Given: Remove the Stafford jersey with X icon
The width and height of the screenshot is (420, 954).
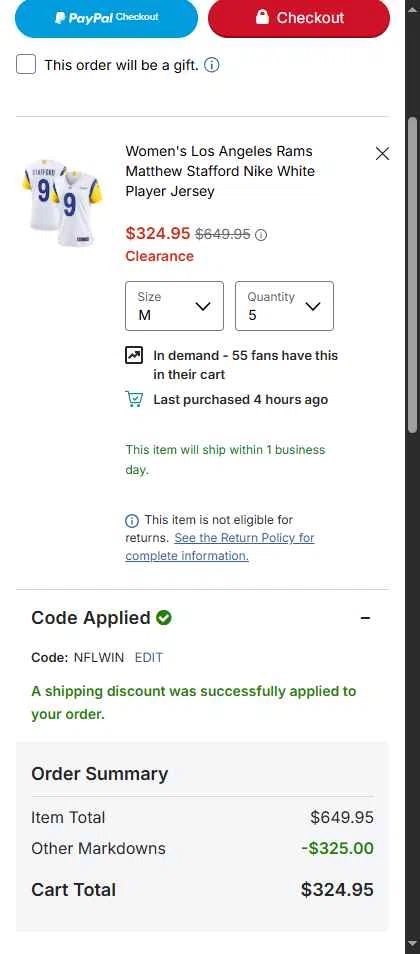Looking at the screenshot, I should pos(382,153).
